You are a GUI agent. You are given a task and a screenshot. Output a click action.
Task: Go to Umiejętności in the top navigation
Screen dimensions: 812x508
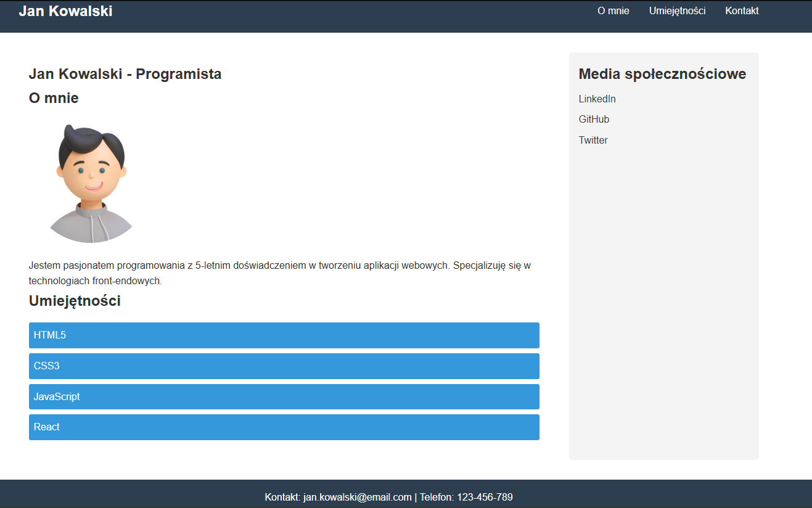(x=677, y=11)
